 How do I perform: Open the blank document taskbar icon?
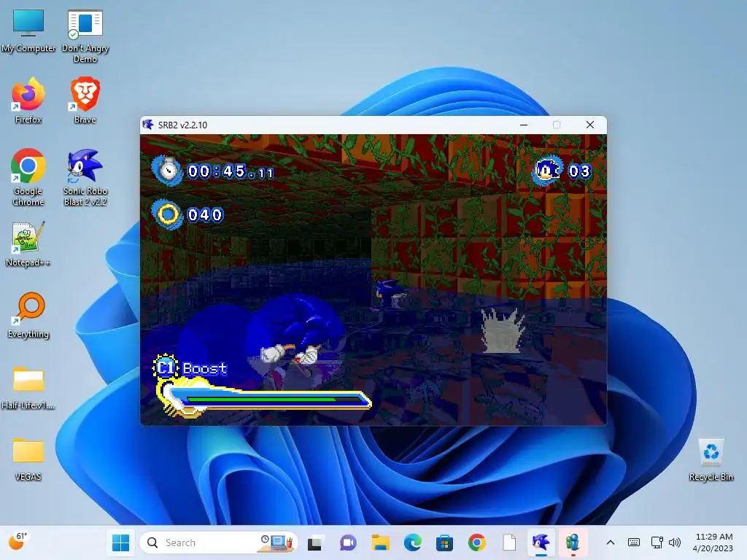pyautogui.click(x=508, y=542)
